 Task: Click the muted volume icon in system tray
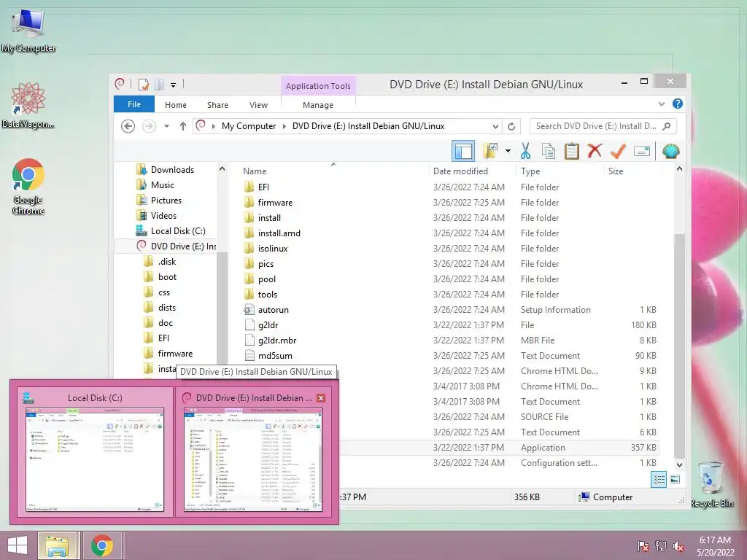click(678, 546)
